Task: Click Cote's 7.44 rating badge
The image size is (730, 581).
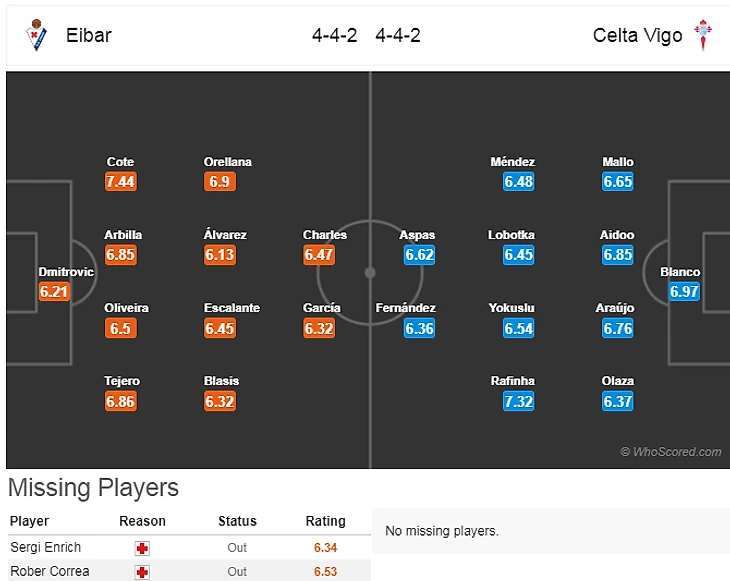Action: [x=120, y=182]
